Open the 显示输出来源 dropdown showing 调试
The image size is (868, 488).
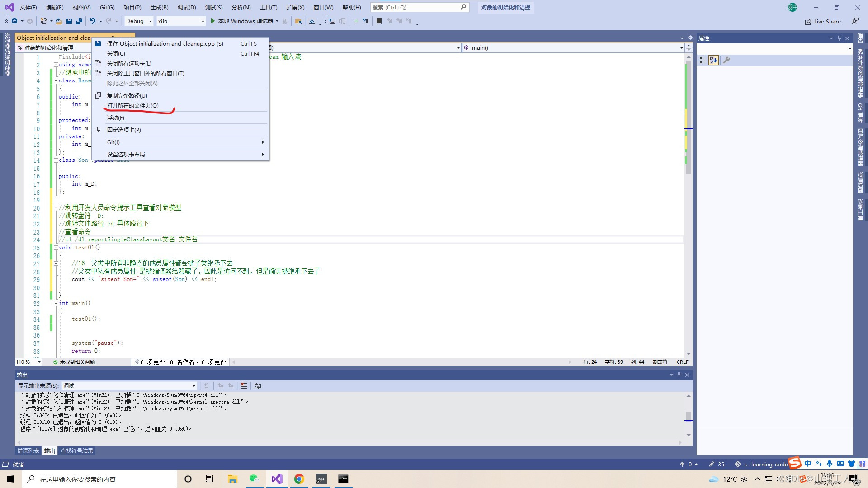(x=193, y=385)
